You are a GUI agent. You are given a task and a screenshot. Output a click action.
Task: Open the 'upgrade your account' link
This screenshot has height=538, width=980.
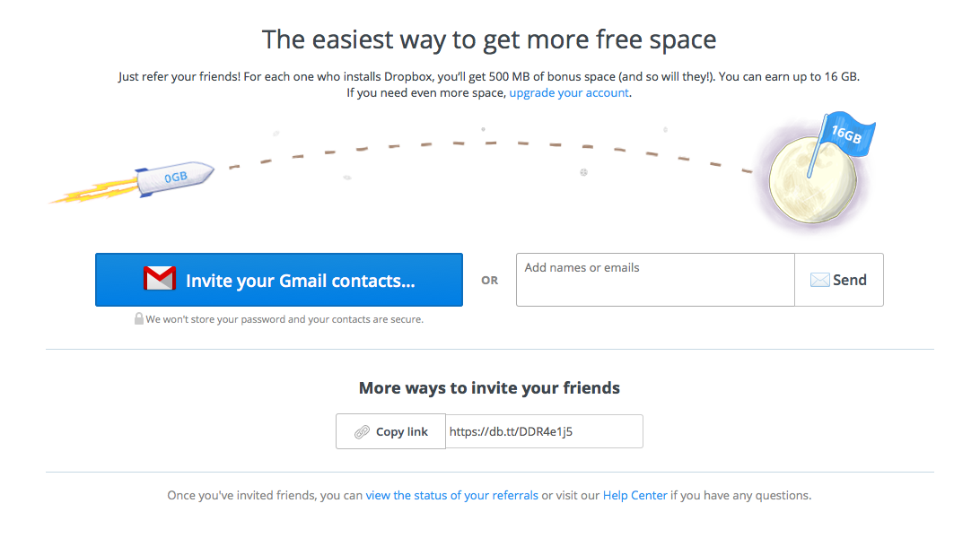[x=568, y=92]
